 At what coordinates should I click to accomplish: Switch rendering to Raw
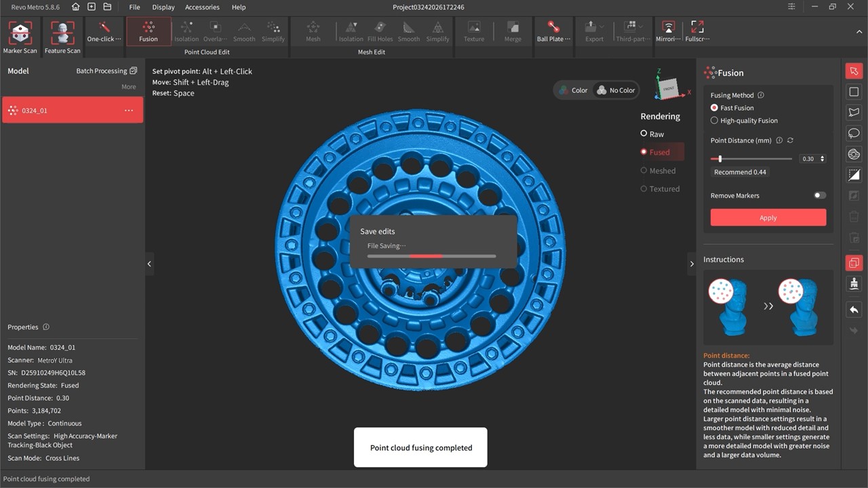(652, 134)
